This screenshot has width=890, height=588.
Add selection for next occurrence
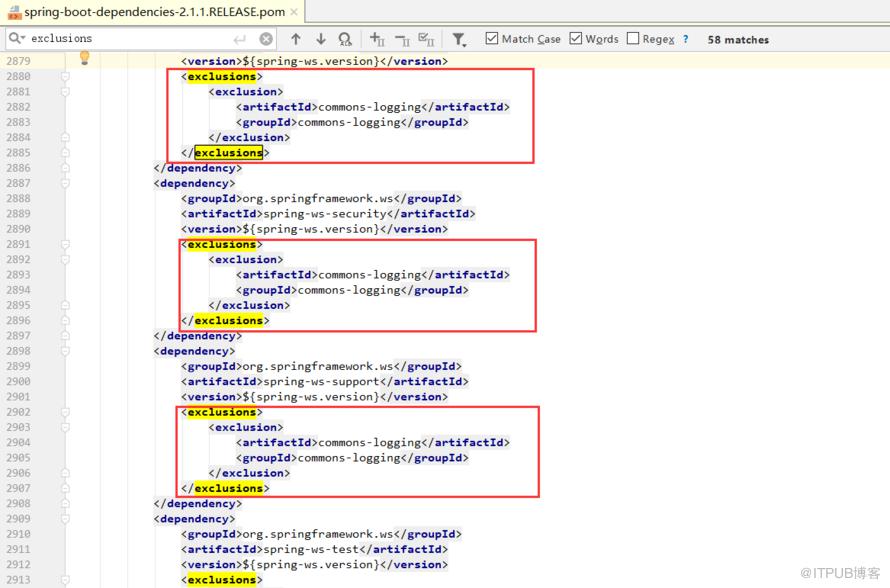377,39
